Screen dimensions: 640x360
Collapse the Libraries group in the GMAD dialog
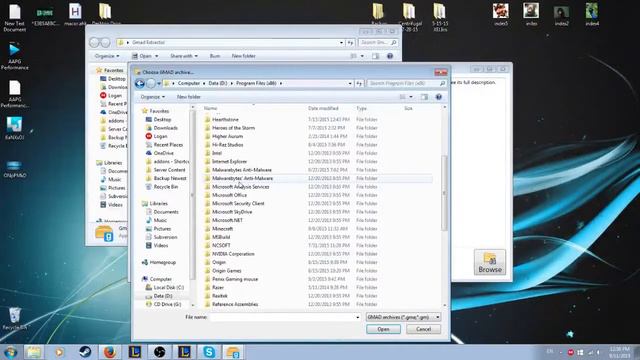158,203
